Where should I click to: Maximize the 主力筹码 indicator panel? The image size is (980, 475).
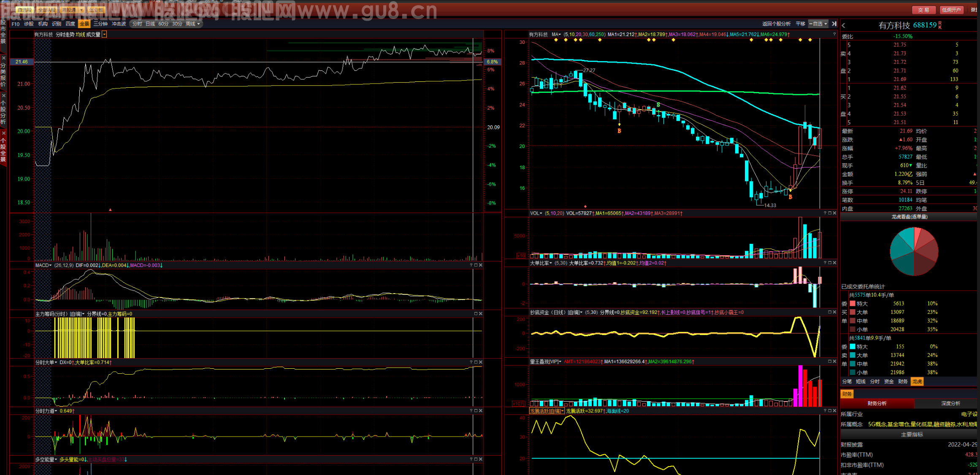tap(476, 314)
